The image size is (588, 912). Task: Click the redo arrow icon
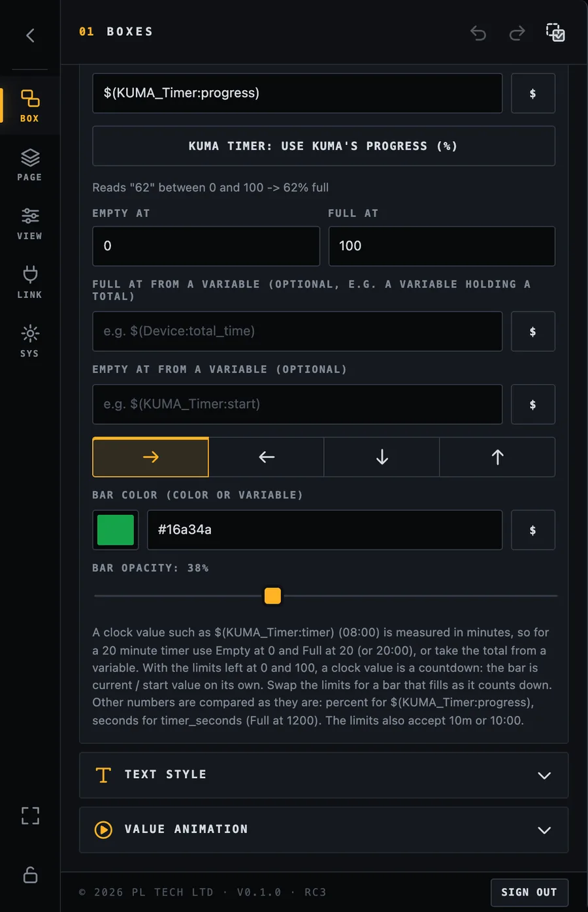coord(517,33)
